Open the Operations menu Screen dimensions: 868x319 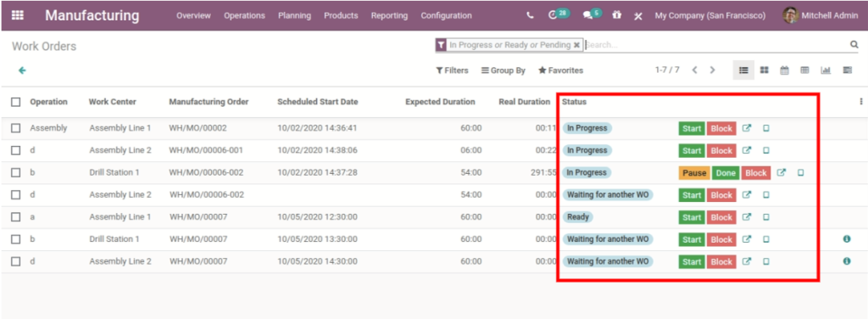pyautogui.click(x=245, y=15)
